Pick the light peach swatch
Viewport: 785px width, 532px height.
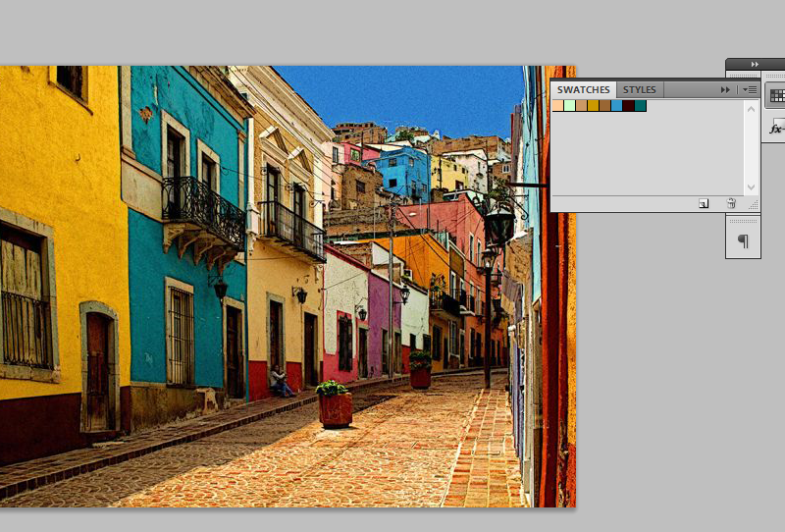(557, 106)
